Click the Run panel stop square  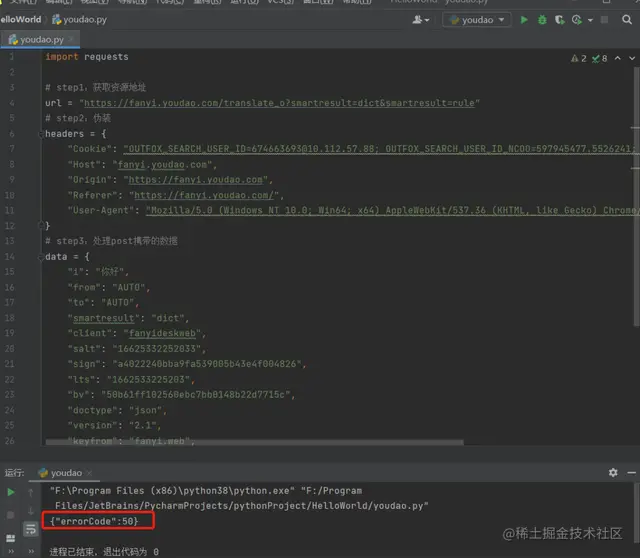pyautogui.click(x=11, y=515)
